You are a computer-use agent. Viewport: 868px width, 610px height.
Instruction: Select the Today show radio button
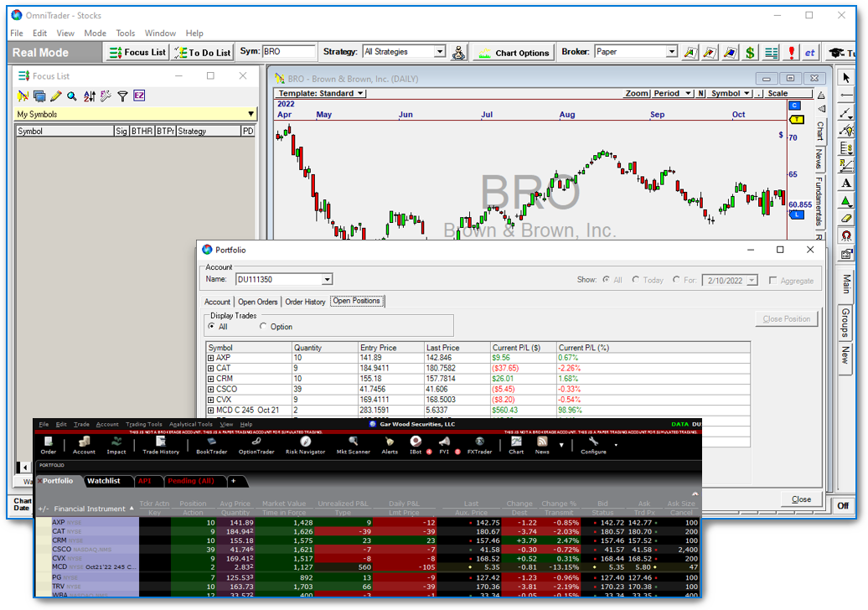pyautogui.click(x=636, y=280)
